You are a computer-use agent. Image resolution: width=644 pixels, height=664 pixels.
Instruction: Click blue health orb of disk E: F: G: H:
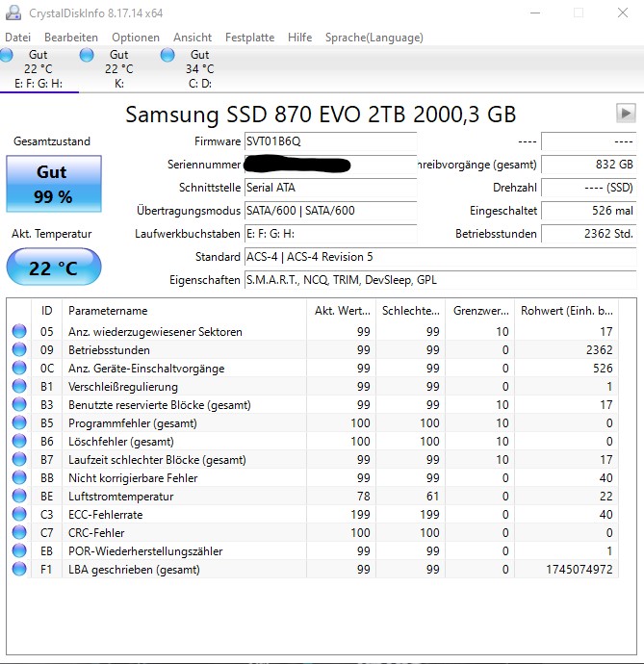pos(7,55)
